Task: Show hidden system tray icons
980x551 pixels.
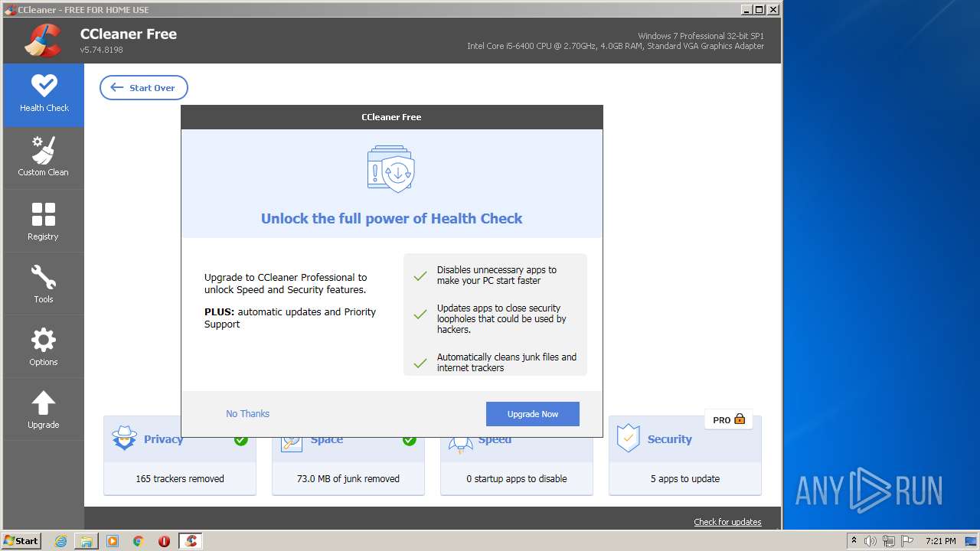Action: click(x=854, y=541)
